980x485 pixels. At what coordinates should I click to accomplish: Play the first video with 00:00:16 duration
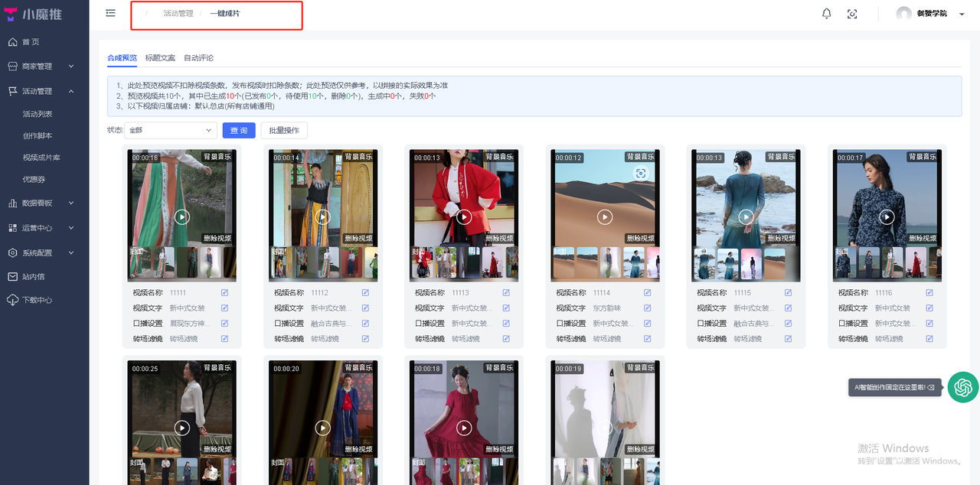point(181,216)
